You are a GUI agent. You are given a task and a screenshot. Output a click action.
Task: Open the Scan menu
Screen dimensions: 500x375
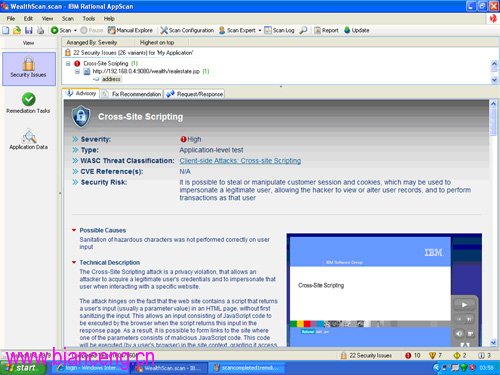tap(68, 19)
